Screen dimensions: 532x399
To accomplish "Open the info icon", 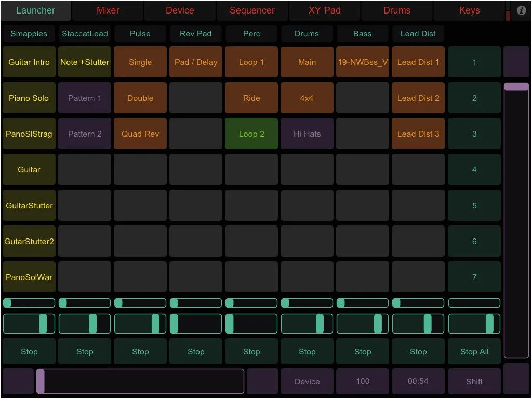I will tap(521, 10).
